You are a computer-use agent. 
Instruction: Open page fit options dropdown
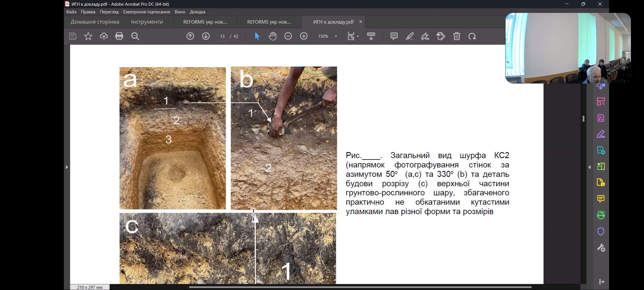[x=358, y=36]
